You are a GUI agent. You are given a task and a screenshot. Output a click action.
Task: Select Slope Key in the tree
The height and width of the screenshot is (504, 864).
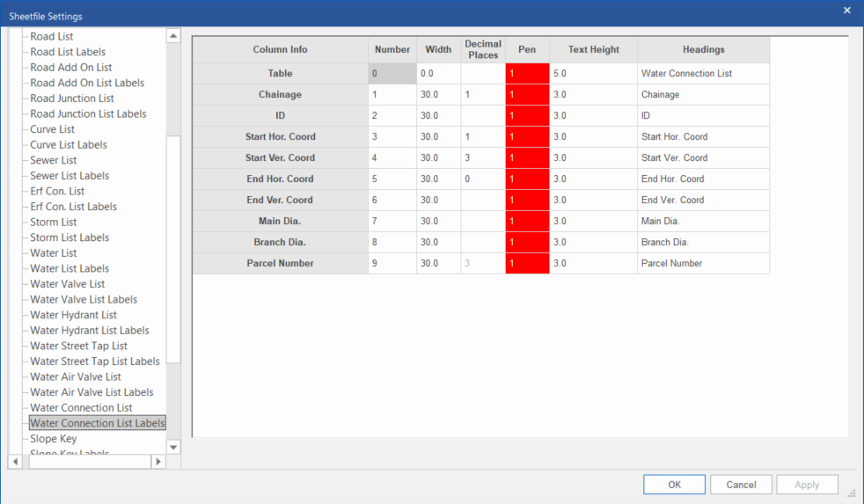(x=54, y=439)
